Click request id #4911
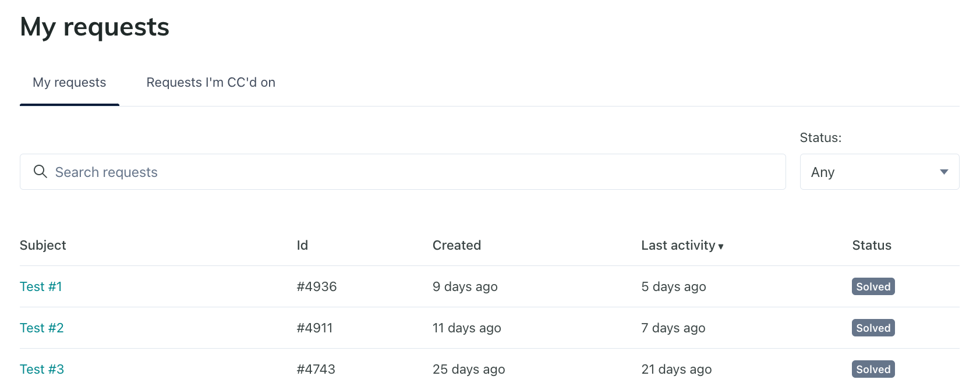The height and width of the screenshot is (383, 980). click(314, 328)
